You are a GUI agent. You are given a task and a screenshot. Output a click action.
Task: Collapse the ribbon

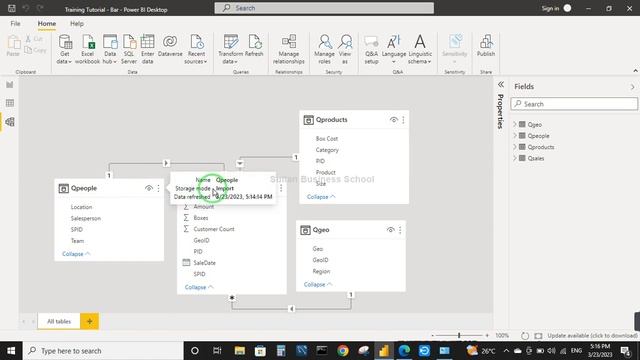635,71
